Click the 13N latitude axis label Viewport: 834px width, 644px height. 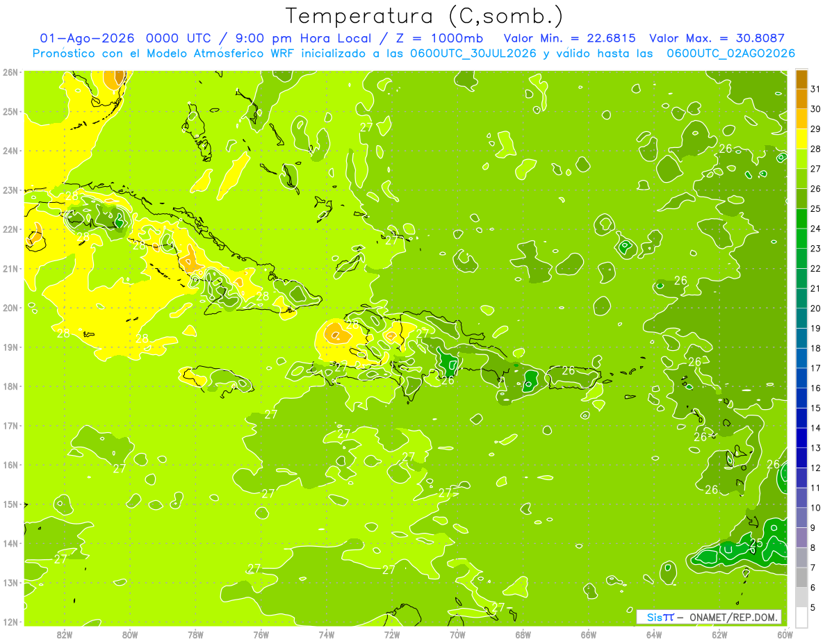(x=10, y=582)
